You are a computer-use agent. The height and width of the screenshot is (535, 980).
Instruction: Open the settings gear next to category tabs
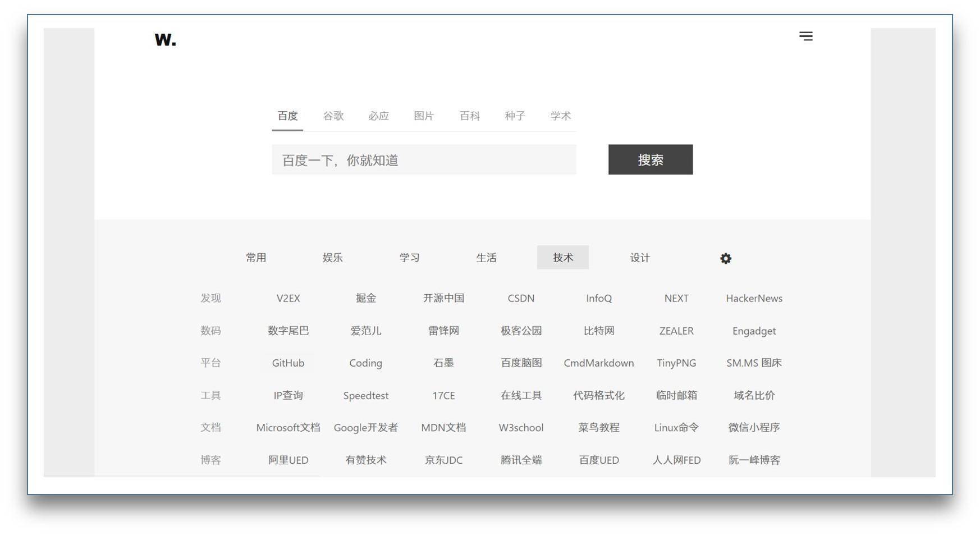click(726, 258)
